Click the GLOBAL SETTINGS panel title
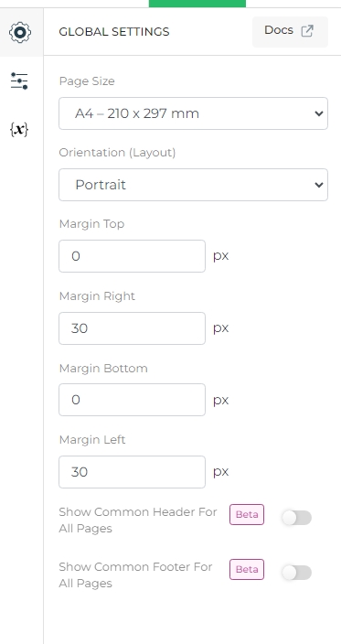This screenshot has width=341, height=644. pyautogui.click(x=114, y=32)
